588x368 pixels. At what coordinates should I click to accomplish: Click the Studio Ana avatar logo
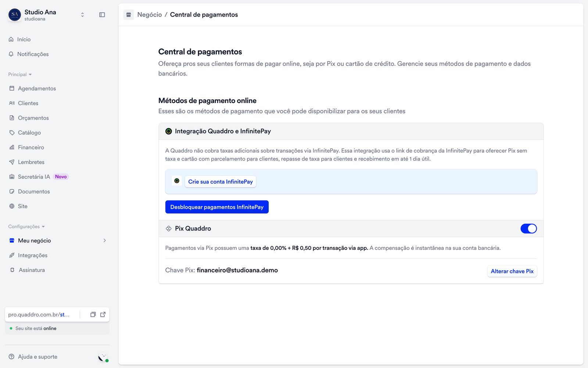pos(15,15)
